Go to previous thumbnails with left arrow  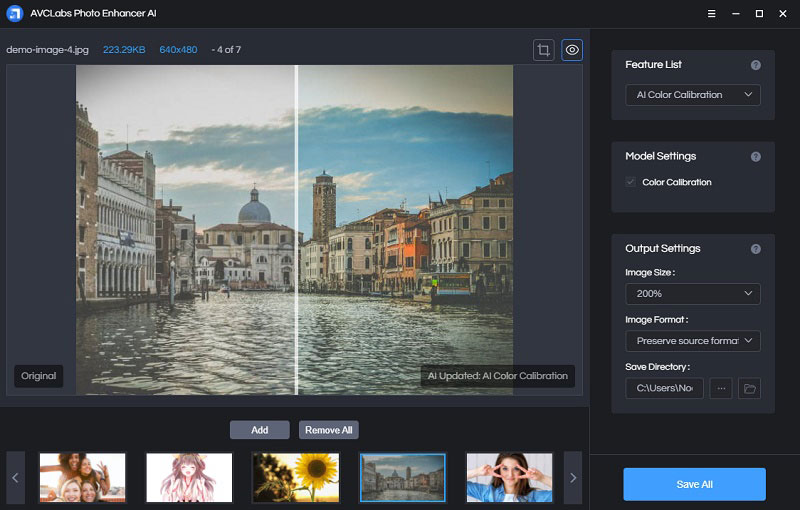15,478
